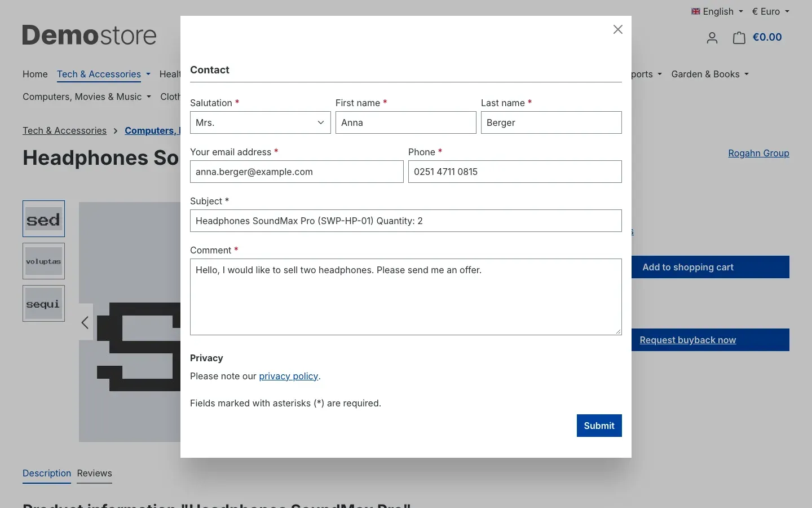The image size is (812, 508).
Task: Close the Contact dialog with the X
Action: [x=618, y=29]
